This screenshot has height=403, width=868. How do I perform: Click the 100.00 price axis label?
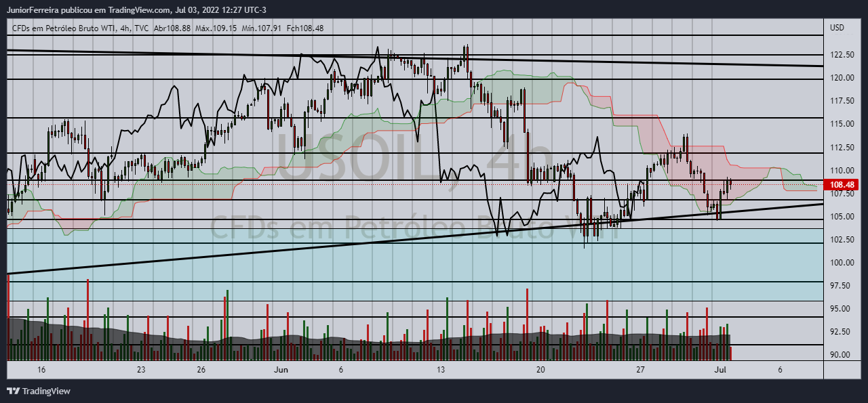pos(842,262)
